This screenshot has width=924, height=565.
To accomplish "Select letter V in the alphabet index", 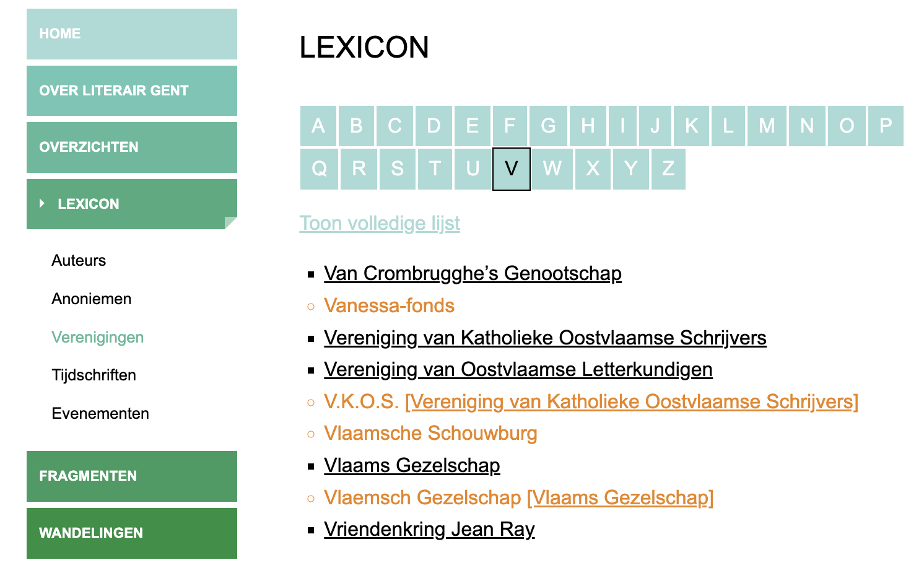I will [x=511, y=169].
